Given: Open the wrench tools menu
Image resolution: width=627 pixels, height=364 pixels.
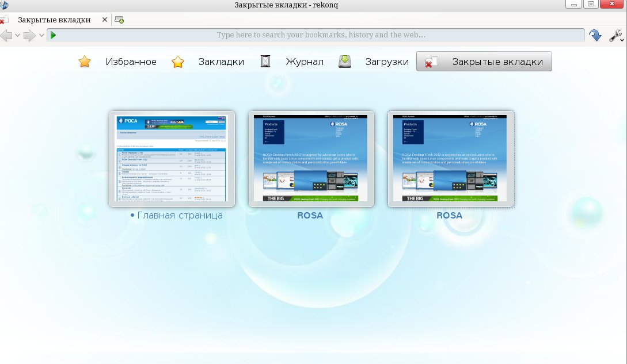Looking at the screenshot, I should [616, 36].
